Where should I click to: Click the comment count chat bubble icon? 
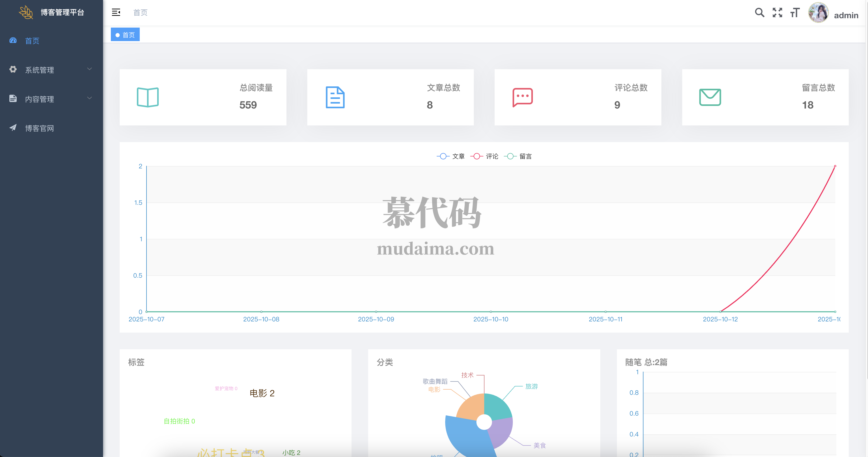(522, 97)
